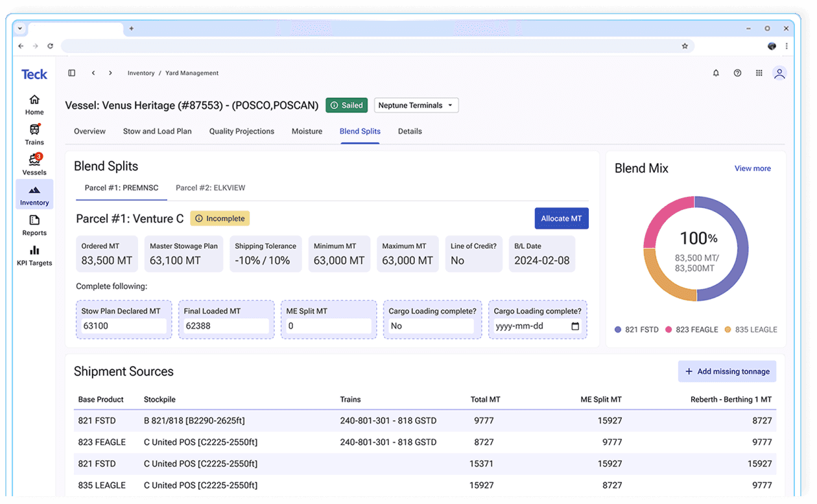Click Add missing tonnage button
817x504 pixels.
point(727,372)
